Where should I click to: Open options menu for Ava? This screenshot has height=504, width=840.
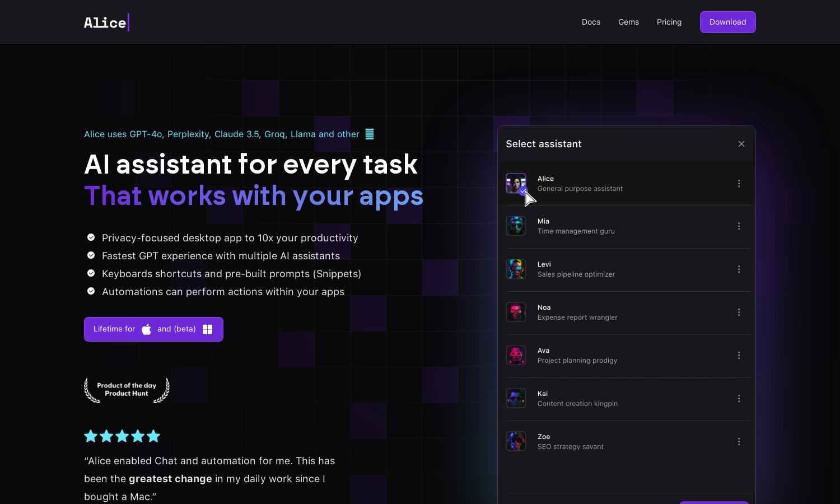[x=739, y=356]
